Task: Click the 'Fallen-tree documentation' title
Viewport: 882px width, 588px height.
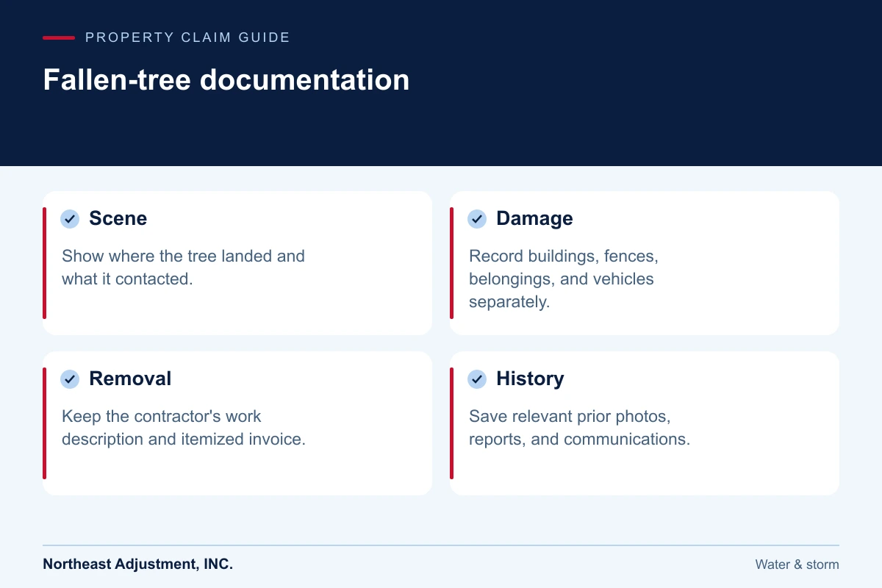Action: click(226, 80)
